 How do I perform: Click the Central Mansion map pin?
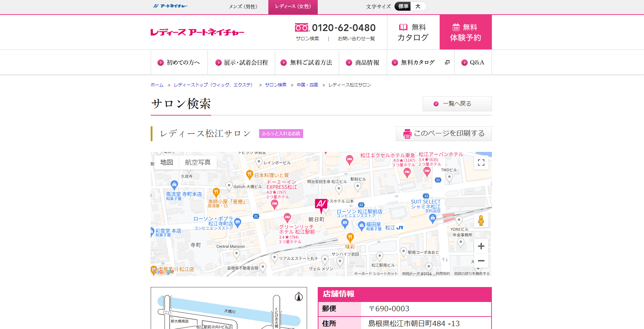[x=237, y=254]
